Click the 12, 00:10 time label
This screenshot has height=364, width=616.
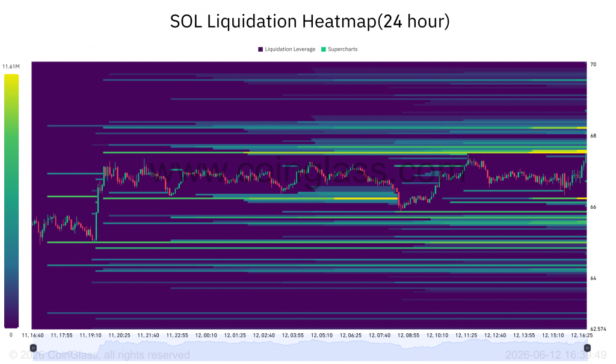(x=206, y=335)
